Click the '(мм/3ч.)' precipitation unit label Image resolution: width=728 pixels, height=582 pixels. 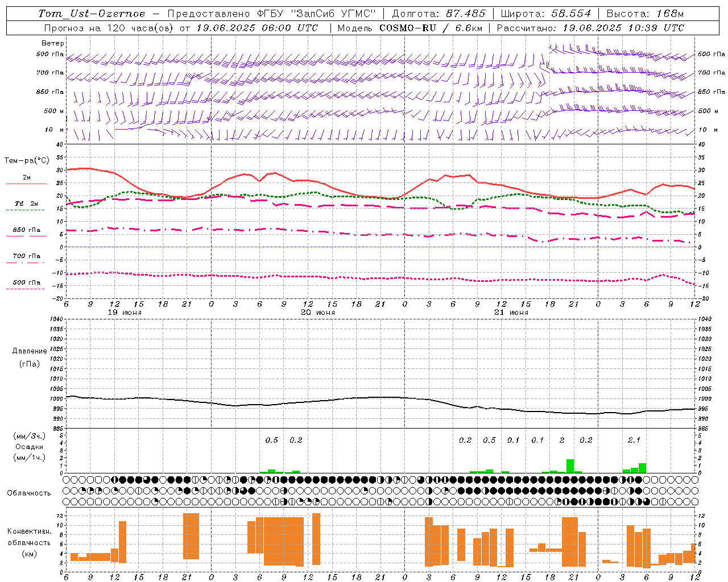(30, 436)
